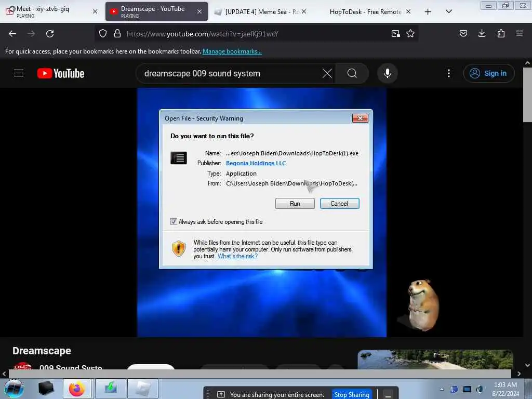Viewport: 532px width, 399px height.
Task: Close the Open File Security Warning dialog
Action: (361, 118)
